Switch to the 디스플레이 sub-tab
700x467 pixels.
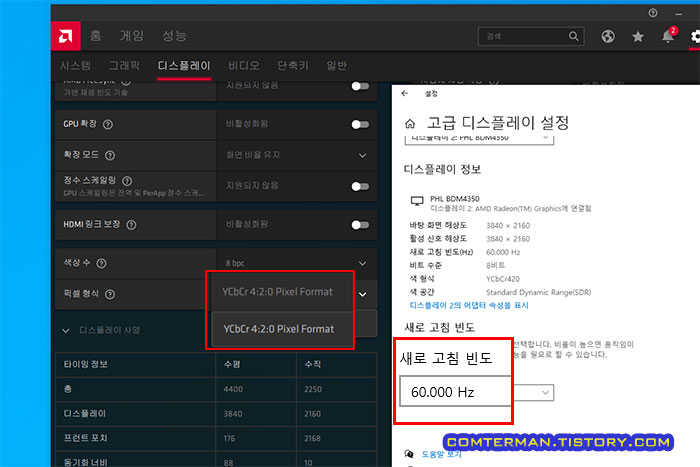tap(184, 66)
